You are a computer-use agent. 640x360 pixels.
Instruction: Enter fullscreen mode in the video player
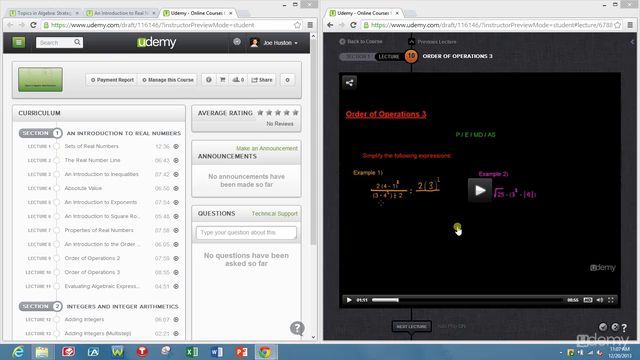click(611, 300)
